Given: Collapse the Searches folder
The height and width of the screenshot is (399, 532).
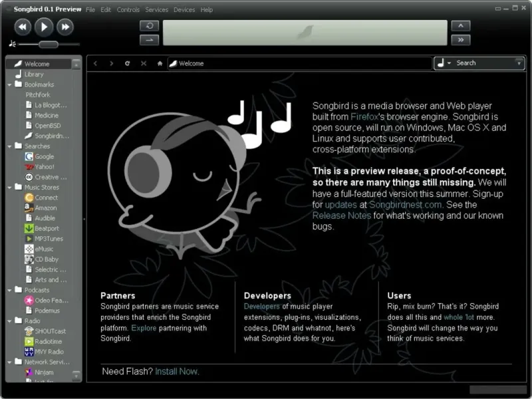Looking at the screenshot, I should [9, 146].
